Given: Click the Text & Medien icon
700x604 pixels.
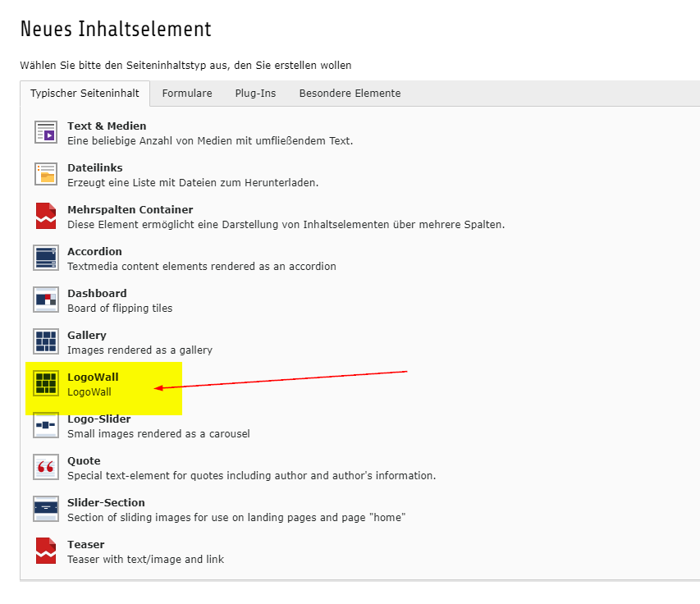Looking at the screenshot, I should coord(46,132).
